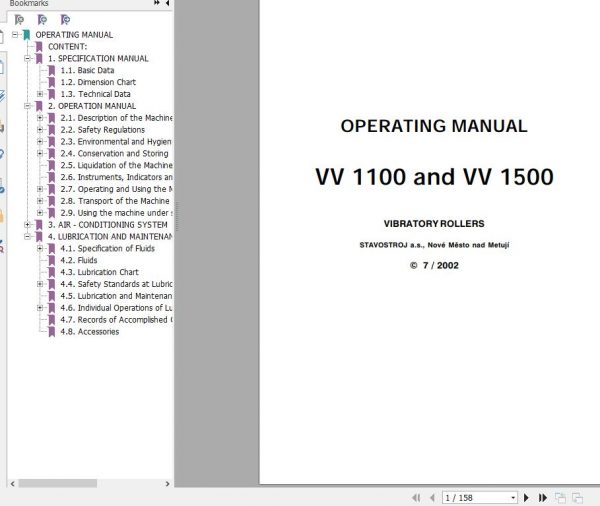Click the VV 1100 and VV 1500 heading

434,177
